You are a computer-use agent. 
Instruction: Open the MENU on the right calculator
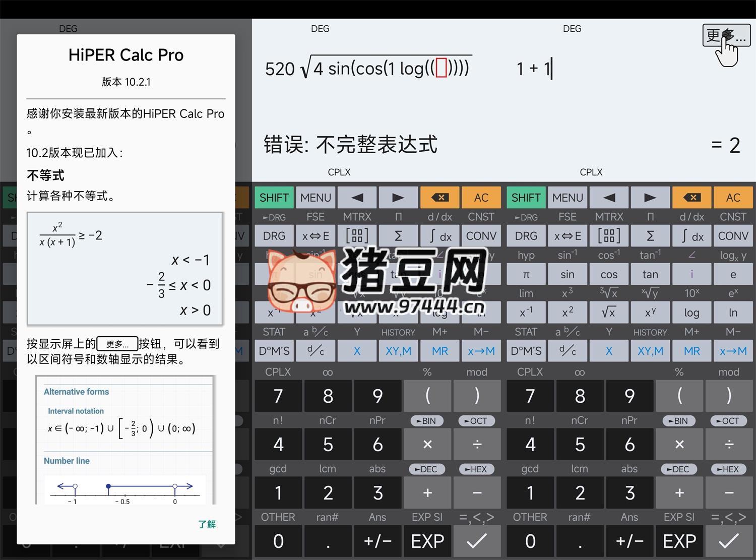click(568, 197)
